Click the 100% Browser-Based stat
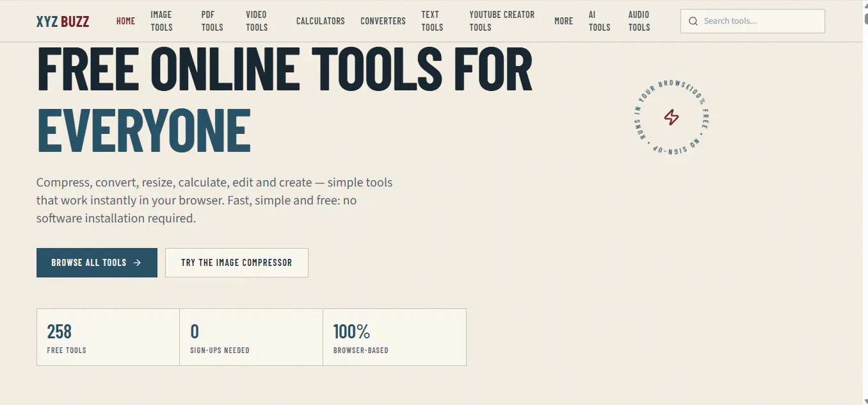This screenshot has width=868, height=405. 395,337
